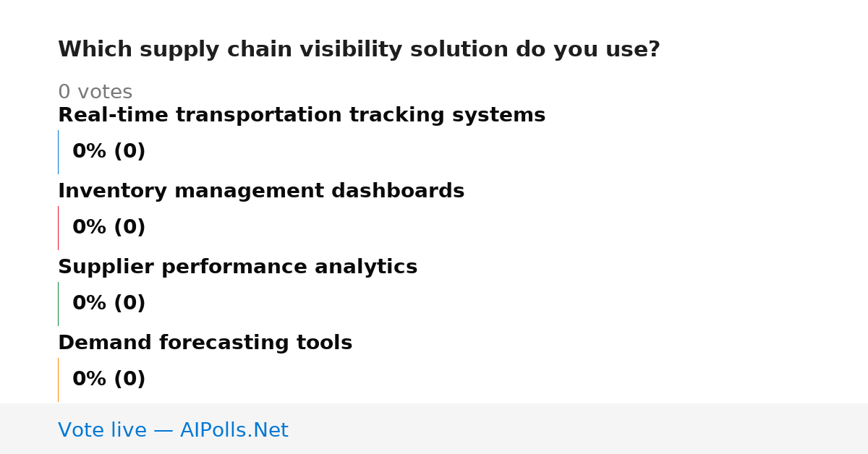The image size is (868, 454).
Task: Select the Inventory management dashboards option
Action: [x=261, y=192]
